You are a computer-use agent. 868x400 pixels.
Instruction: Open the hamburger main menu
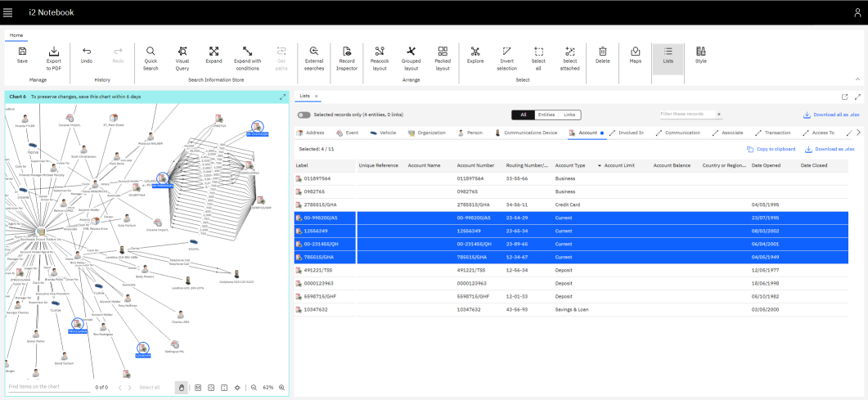tap(8, 12)
